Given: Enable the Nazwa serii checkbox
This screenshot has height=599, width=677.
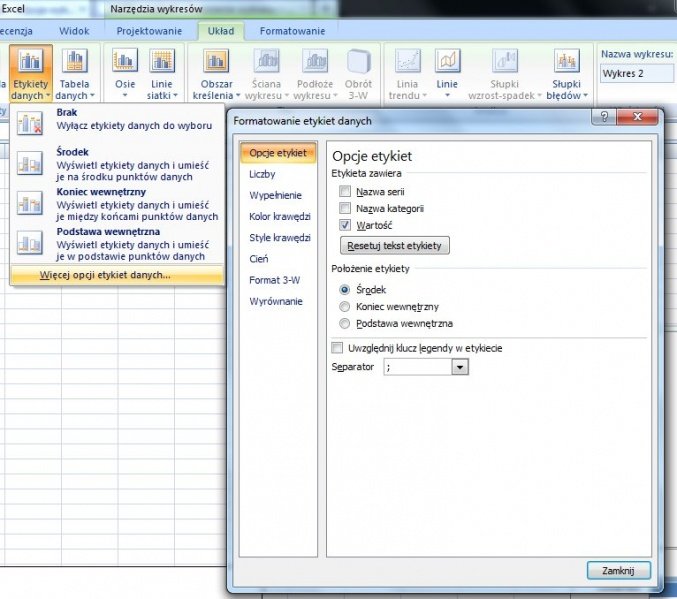Looking at the screenshot, I should (x=345, y=191).
